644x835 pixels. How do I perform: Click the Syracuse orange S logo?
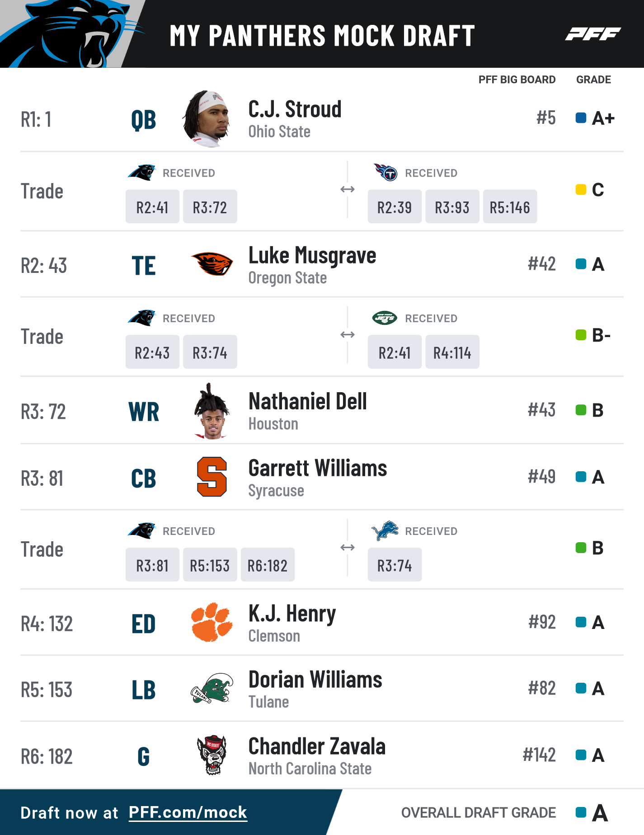[212, 477]
